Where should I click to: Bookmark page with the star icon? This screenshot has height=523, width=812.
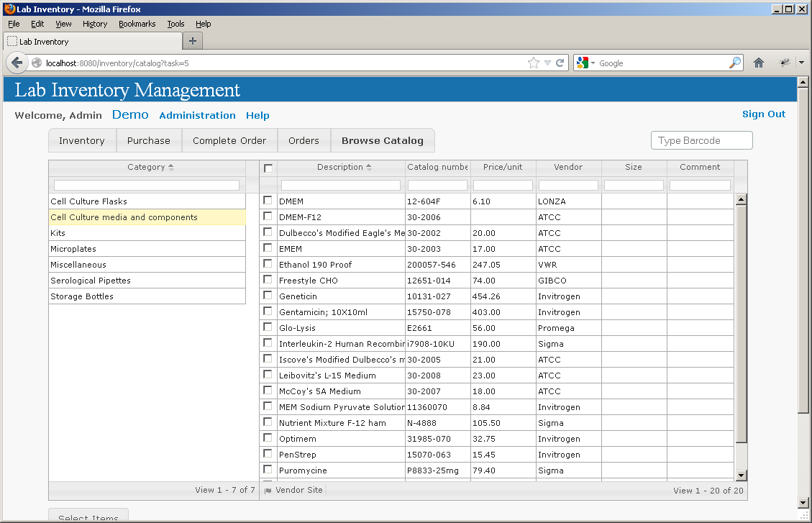[533, 63]
